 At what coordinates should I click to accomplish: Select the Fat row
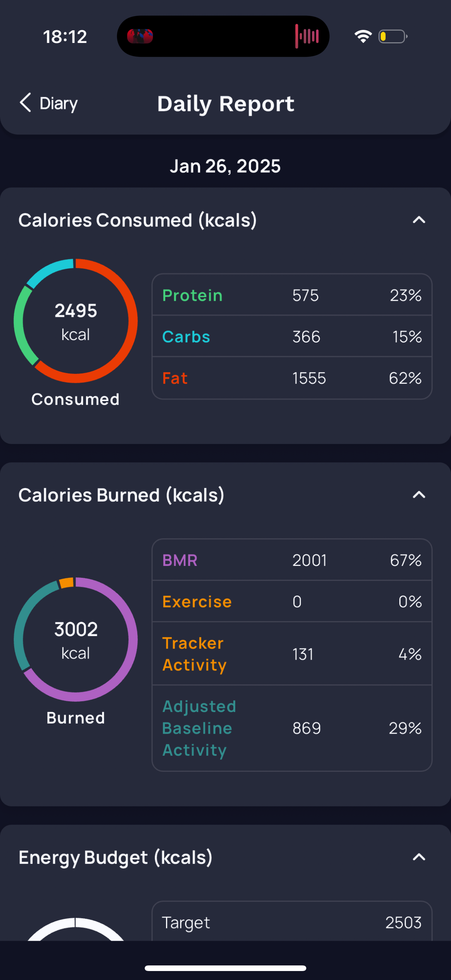(292, 378)
